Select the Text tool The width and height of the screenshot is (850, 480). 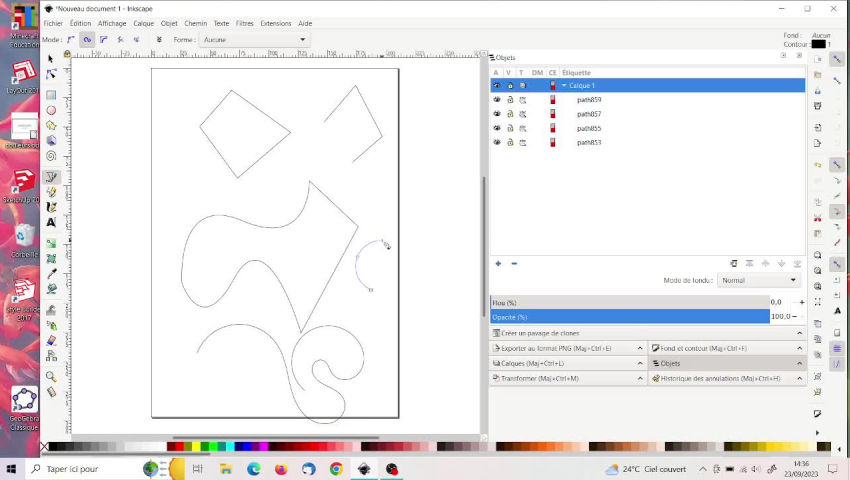51,222
